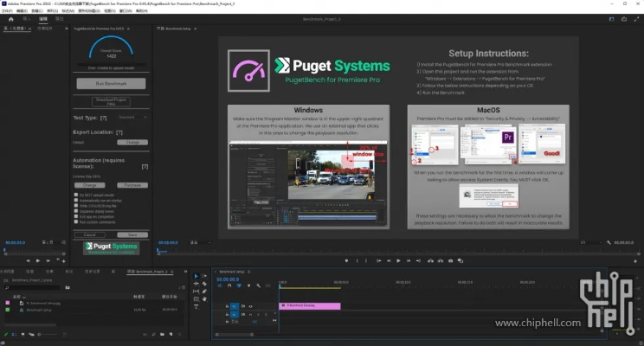Click the timeline wrench settings icon
644x346 pixels.
258,285
